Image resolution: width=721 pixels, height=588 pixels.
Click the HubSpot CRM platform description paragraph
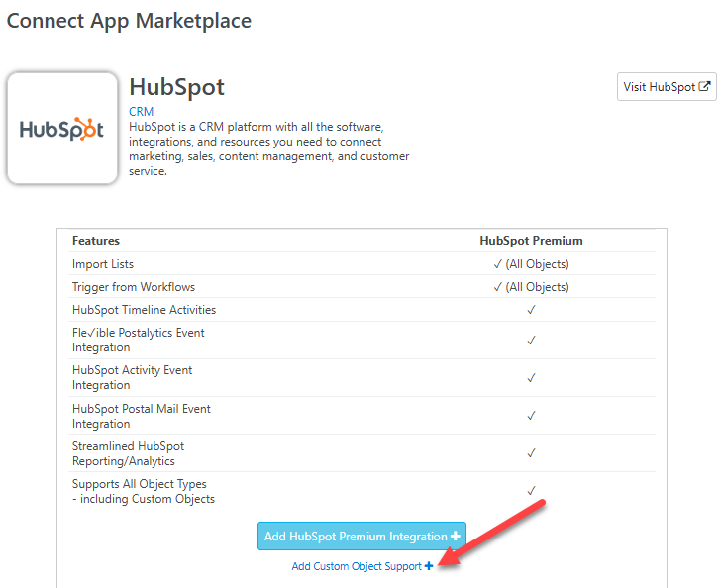pyautogui.click(x=269, y=148)
